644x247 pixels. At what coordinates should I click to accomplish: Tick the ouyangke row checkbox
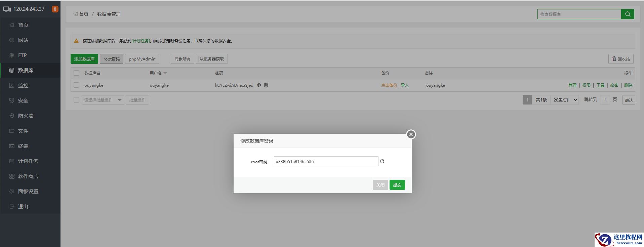point(76,85)
